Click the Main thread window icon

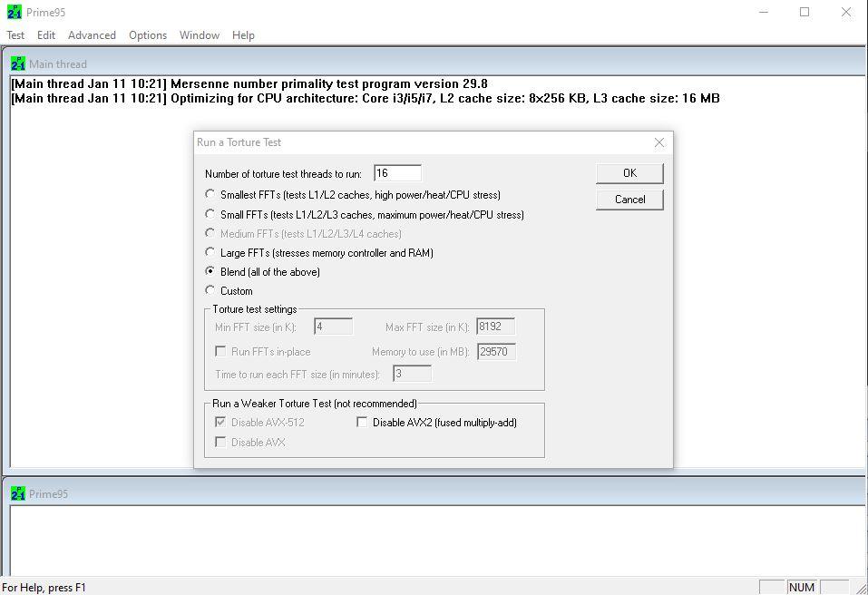point(18,63)
